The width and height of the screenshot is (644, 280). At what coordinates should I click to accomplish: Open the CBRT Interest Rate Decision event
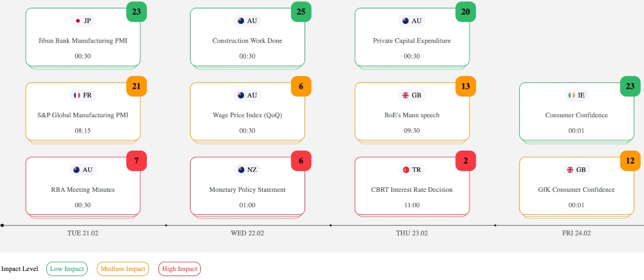[x=412, y=190]
